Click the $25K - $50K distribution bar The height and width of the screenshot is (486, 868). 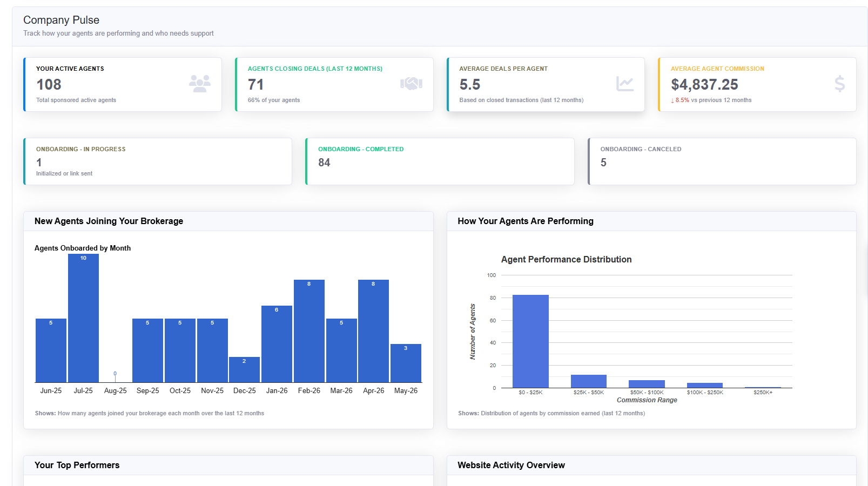pyautogui.click(x=589, y=381)
